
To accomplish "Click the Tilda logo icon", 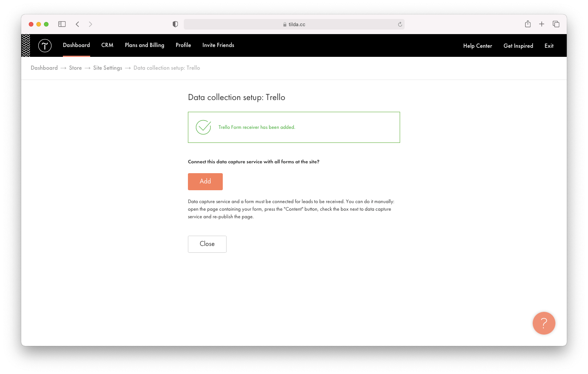I will coord(44,45).
